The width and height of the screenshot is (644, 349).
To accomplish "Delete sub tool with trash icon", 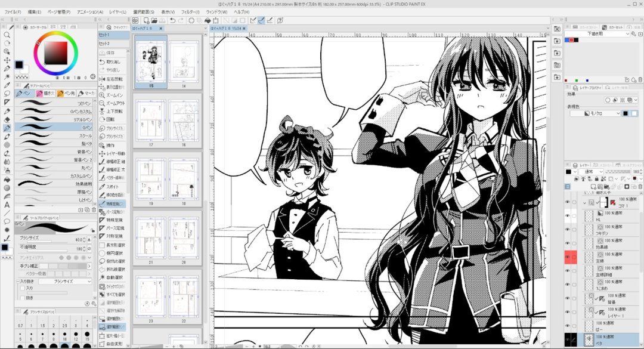I will pyautogui.click(x=94, y=209).
